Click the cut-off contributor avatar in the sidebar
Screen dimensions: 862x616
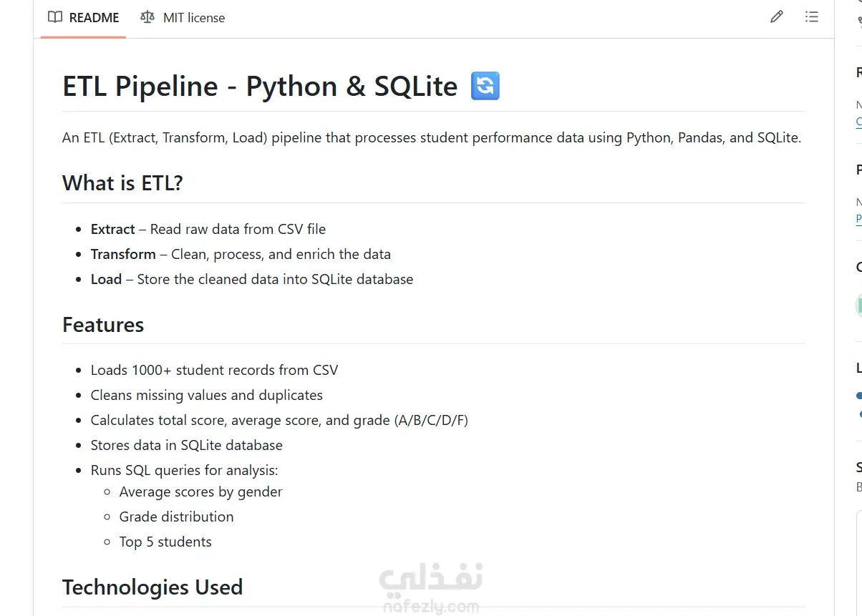859,305
